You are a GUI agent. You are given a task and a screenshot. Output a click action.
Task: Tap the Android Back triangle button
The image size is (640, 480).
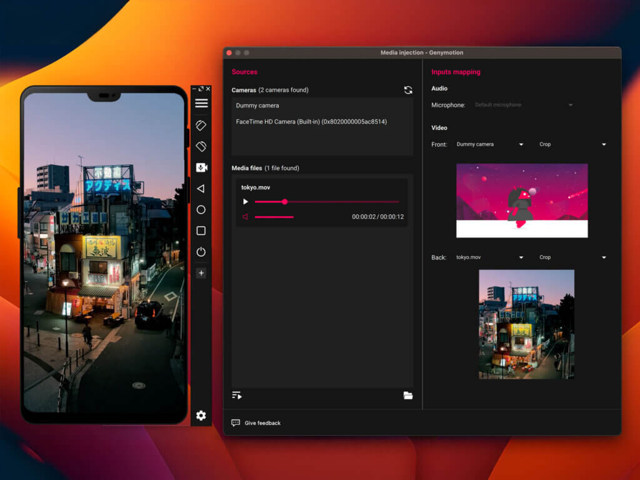tap(201, 189)
